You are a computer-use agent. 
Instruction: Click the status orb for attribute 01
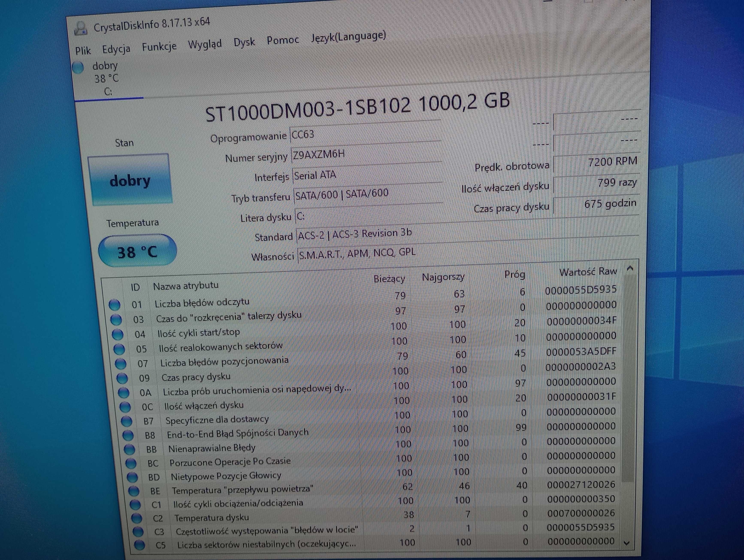(x=114, y=304)
